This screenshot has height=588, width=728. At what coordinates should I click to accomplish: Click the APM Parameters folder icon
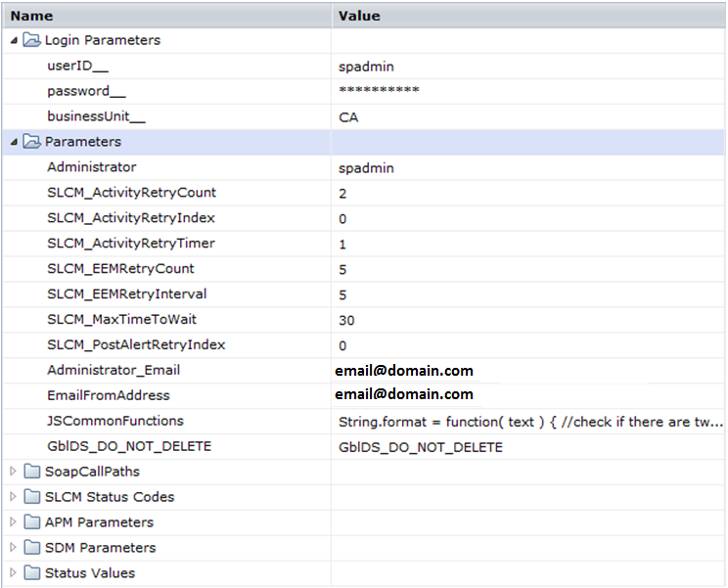(x=32, y=522)
